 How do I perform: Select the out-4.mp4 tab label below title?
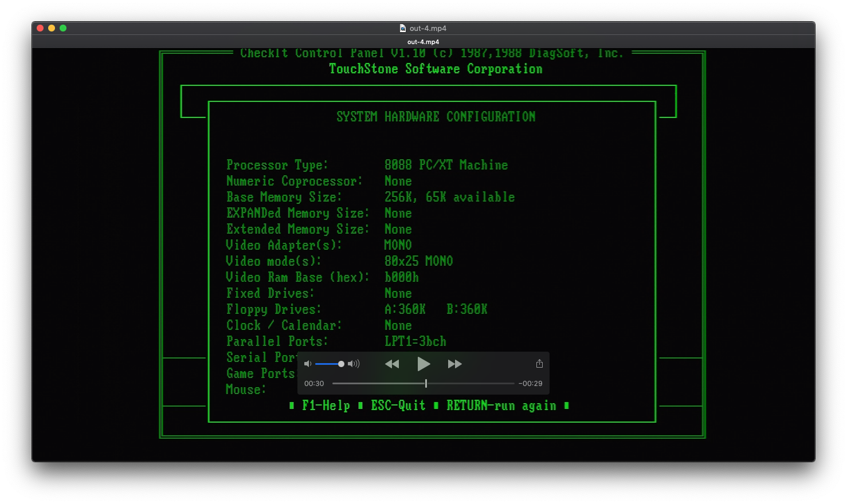click(423, 42)
